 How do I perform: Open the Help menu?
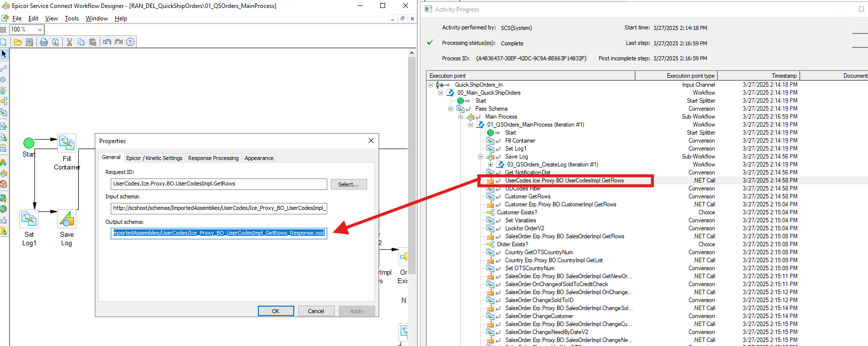click(x=121, y=18)
